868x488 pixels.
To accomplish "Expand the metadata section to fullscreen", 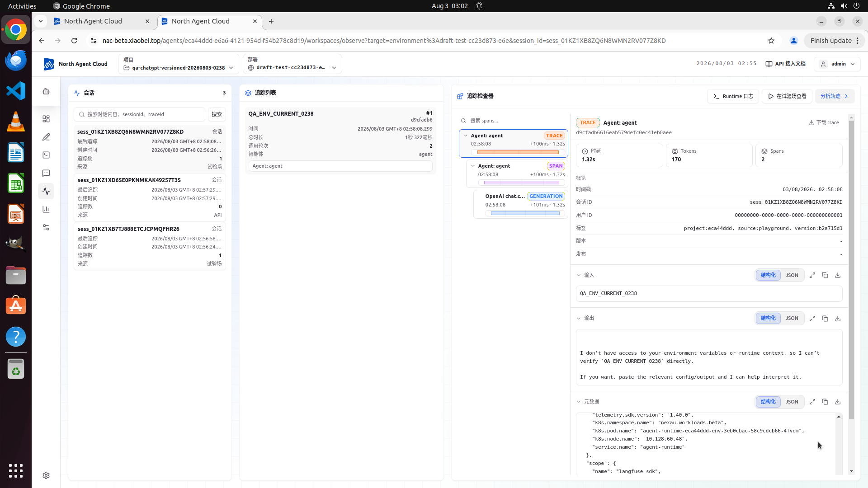I will (x=812, y=402).
